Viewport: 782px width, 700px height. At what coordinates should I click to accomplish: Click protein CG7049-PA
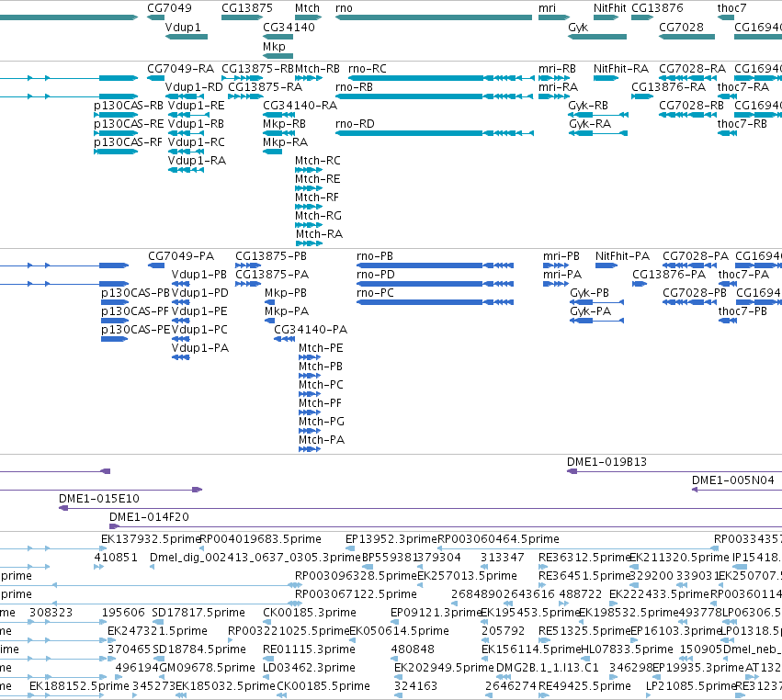[x=181, y=255]
